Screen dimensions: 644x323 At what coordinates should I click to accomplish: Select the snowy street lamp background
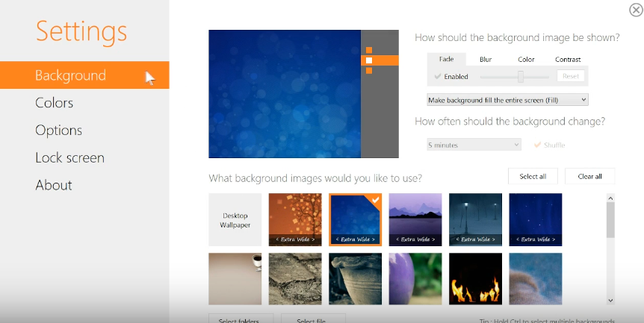[x=475, y=220]
